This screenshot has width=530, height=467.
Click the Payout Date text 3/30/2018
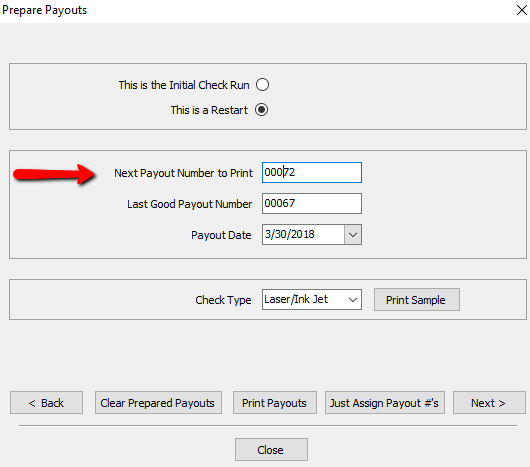pos(290,234)
